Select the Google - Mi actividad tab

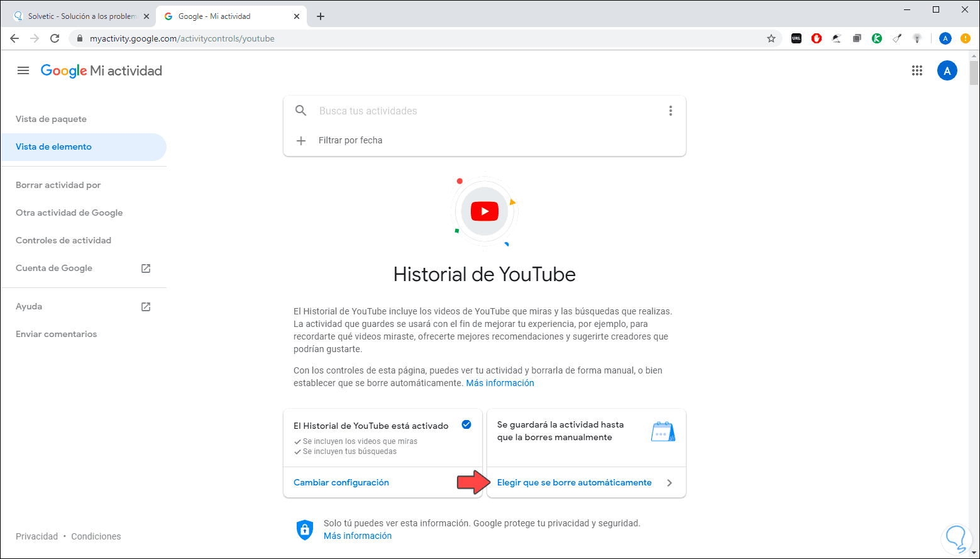(x=231, y=16)
